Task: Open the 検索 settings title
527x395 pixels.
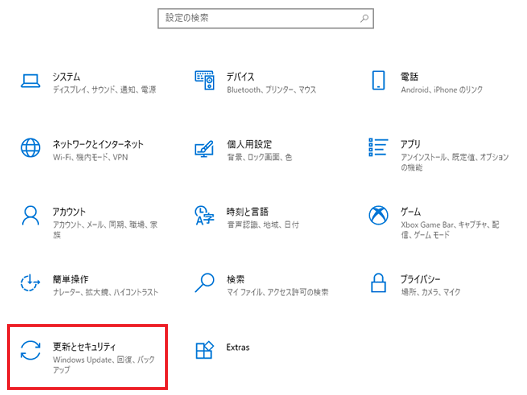Action: pos(235,279)
